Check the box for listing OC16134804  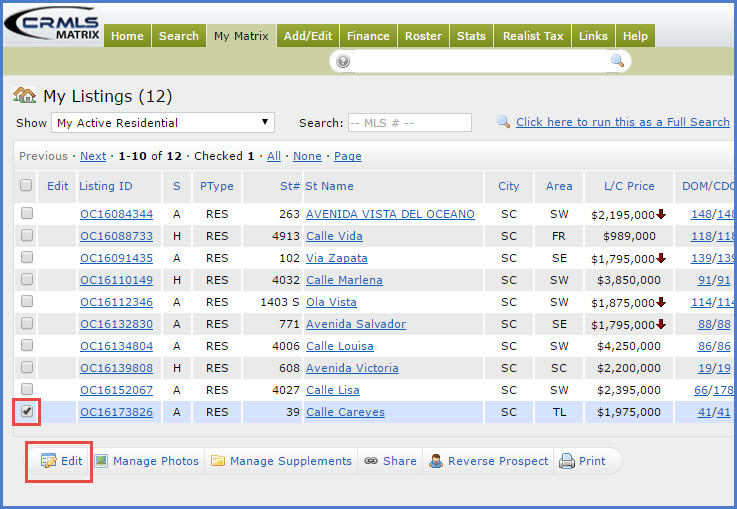(27, 345)
